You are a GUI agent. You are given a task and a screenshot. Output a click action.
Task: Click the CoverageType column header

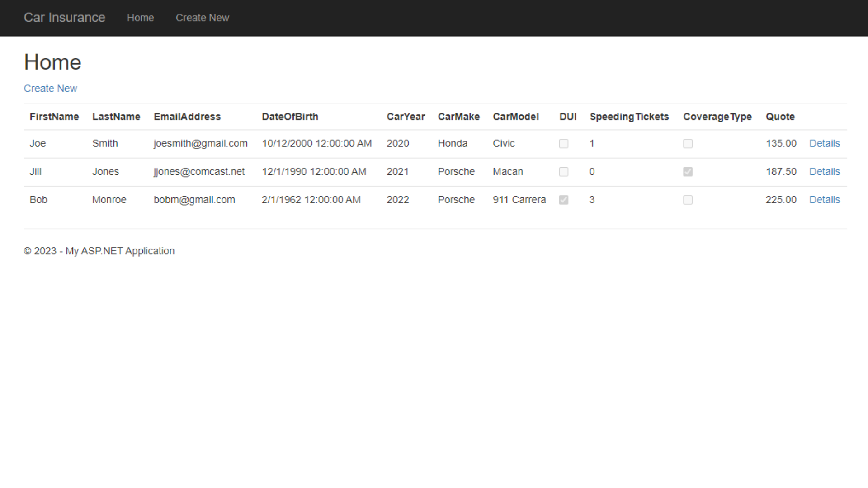pos(717,117)
